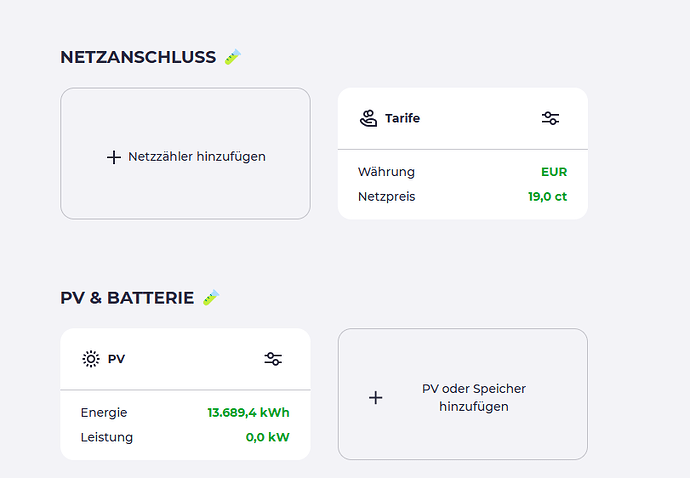Select the PV card title
This screenshot has height=478, width=690.
(x=116, y=359)
